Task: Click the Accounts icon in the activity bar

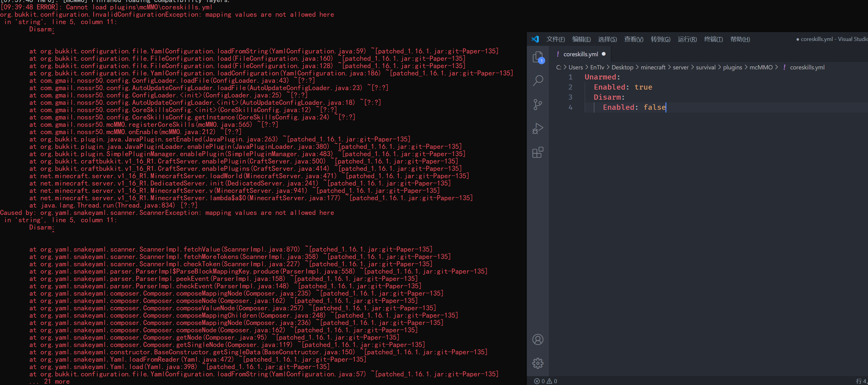Action: 538,339
